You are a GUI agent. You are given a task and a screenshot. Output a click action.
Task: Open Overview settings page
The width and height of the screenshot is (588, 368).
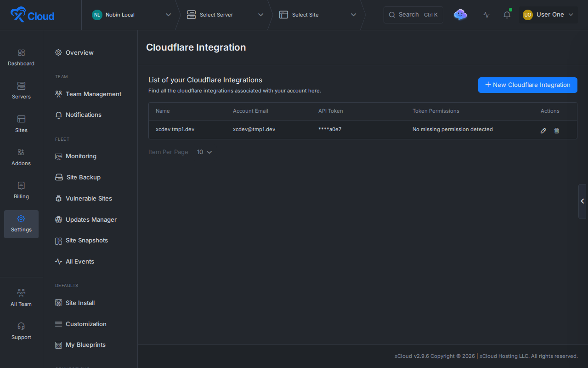pyautogui.click(x=74, y=52)
